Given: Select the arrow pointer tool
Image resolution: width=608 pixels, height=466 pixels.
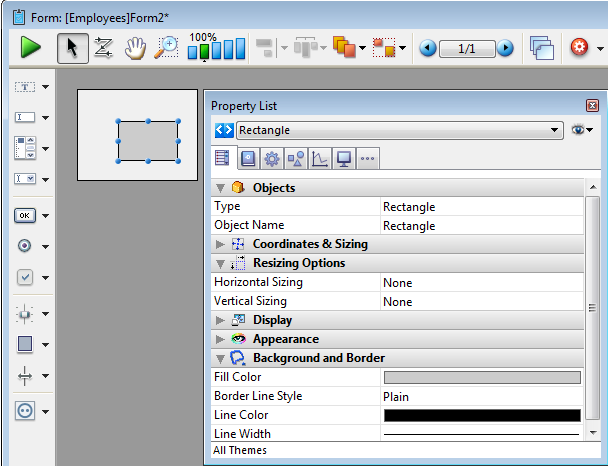Looking at the screenshot, I should click(x=72, y=47).
